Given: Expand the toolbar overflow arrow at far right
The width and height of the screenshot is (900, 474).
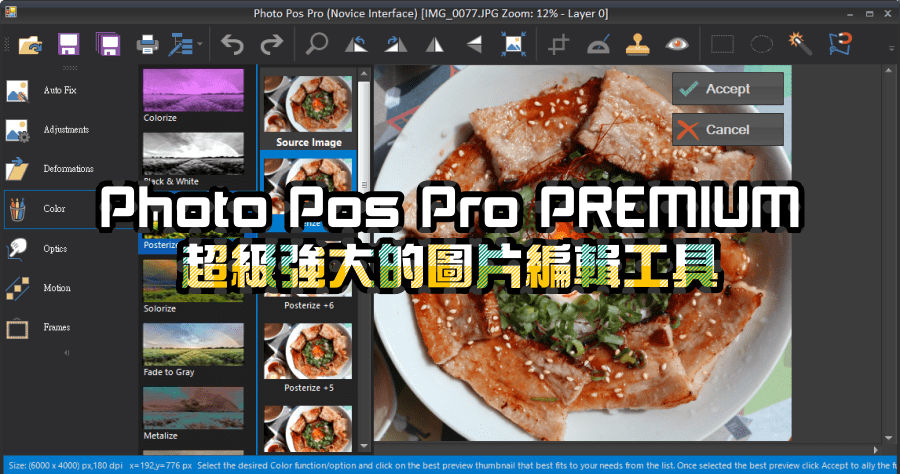Looking at the screenshot, I should (891, 48).
